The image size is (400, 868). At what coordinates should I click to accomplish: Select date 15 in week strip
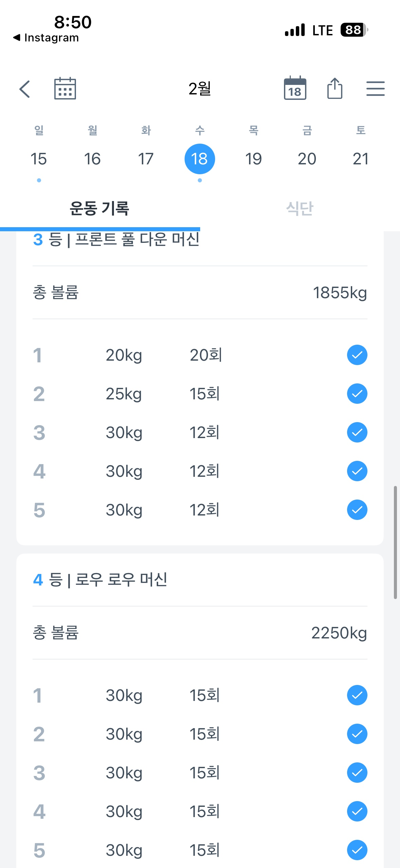pyautogui.click(x=39, y=159)
